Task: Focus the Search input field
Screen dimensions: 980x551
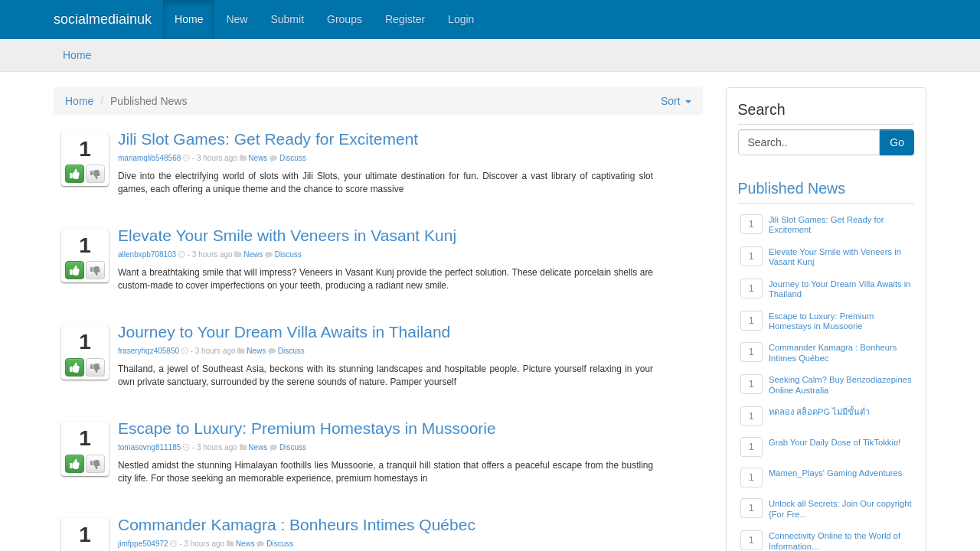Action: coord(808,142)
